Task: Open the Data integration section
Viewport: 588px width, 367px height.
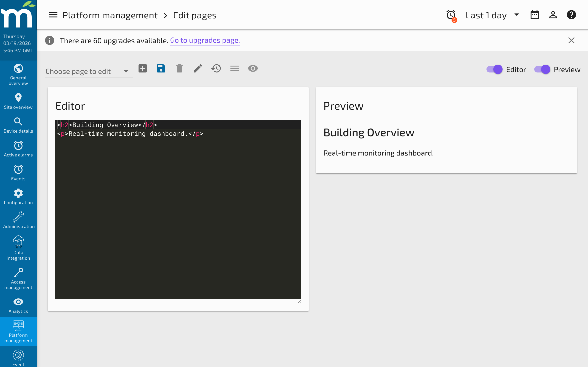Action: pos(18,247)
